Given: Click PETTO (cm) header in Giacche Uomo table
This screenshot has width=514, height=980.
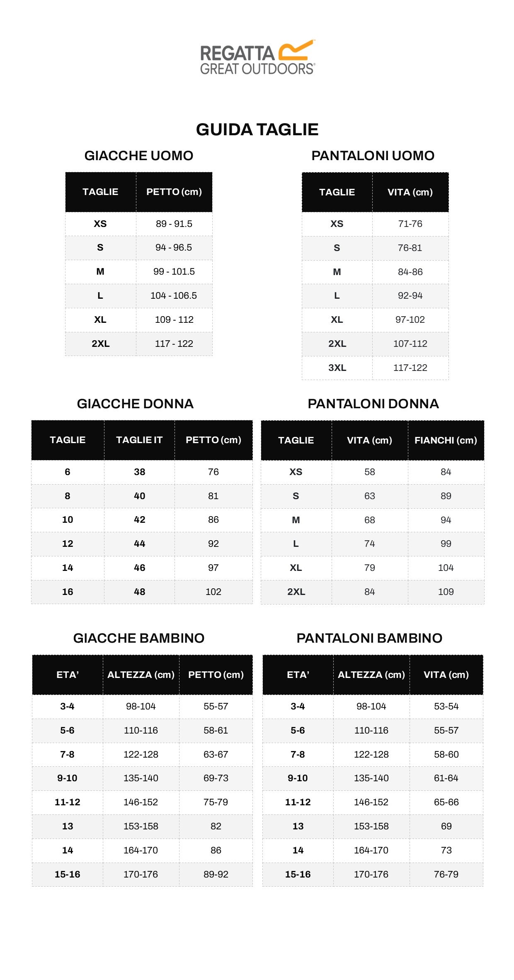Looking at the screenshot, I should pos(174,192).
